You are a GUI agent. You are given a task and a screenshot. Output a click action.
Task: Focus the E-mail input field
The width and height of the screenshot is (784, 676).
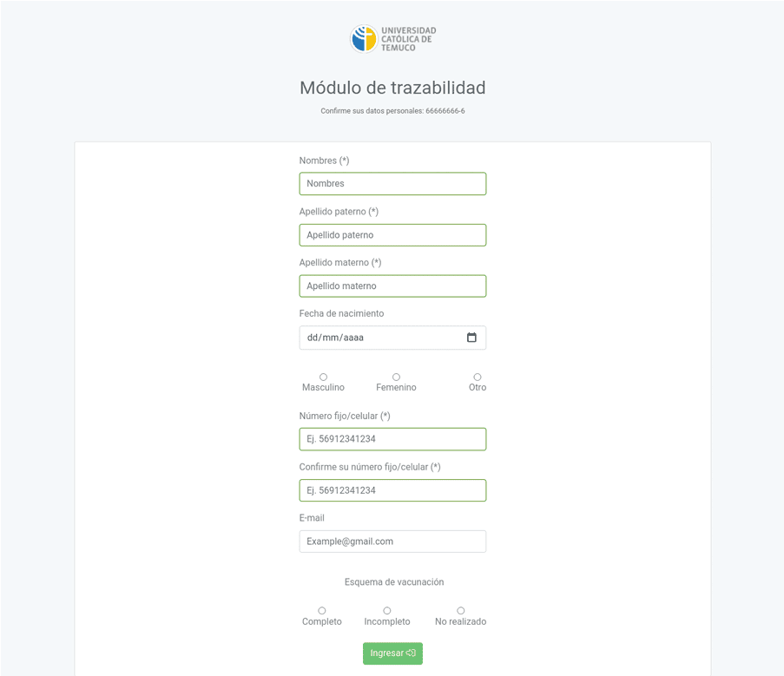coord(392,541)
